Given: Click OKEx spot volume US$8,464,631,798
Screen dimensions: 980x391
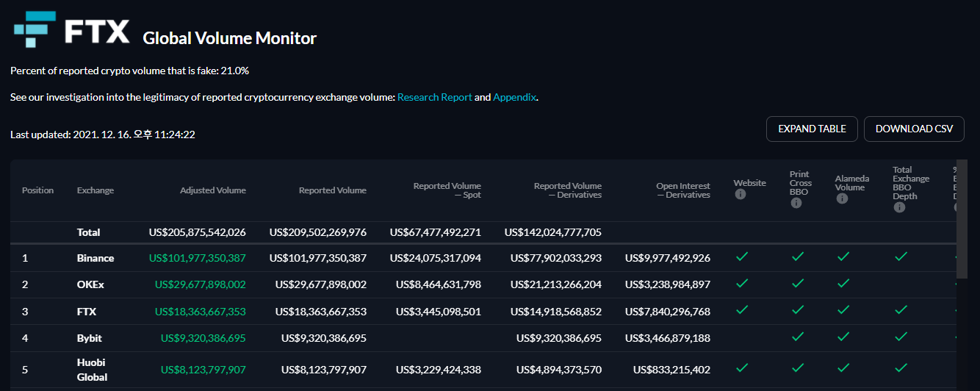Looking at the screenshot, I should [439, 284].
